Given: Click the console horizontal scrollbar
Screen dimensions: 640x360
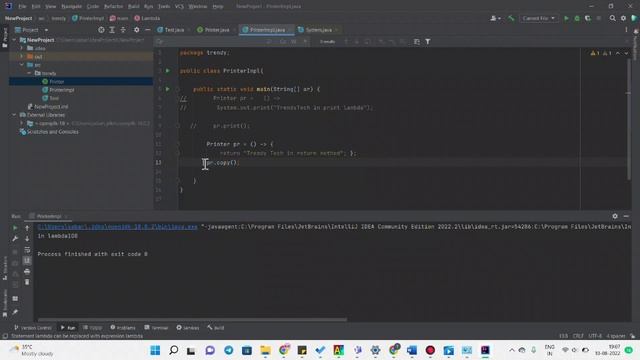Looking at the screenshot, I should click(193, 320).
